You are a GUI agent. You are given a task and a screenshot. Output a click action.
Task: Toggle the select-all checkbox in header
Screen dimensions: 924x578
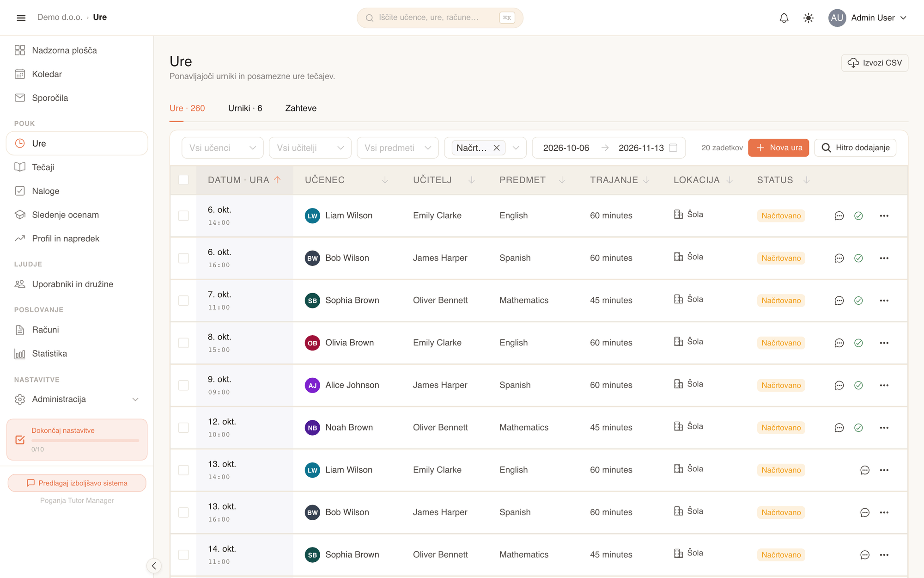183,180
